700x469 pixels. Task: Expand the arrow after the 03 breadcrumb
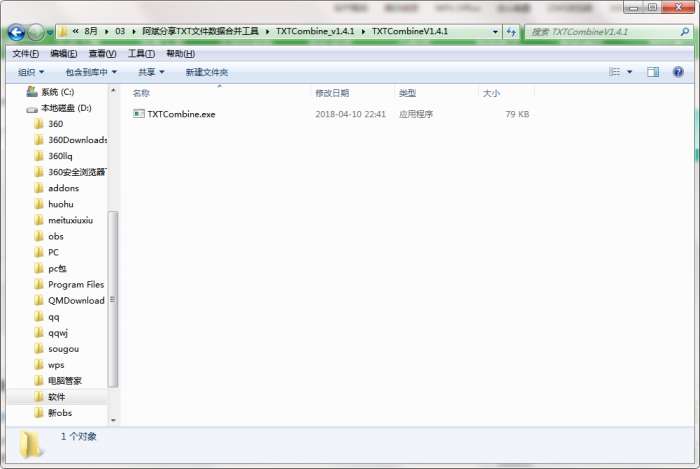click(133, 32)
